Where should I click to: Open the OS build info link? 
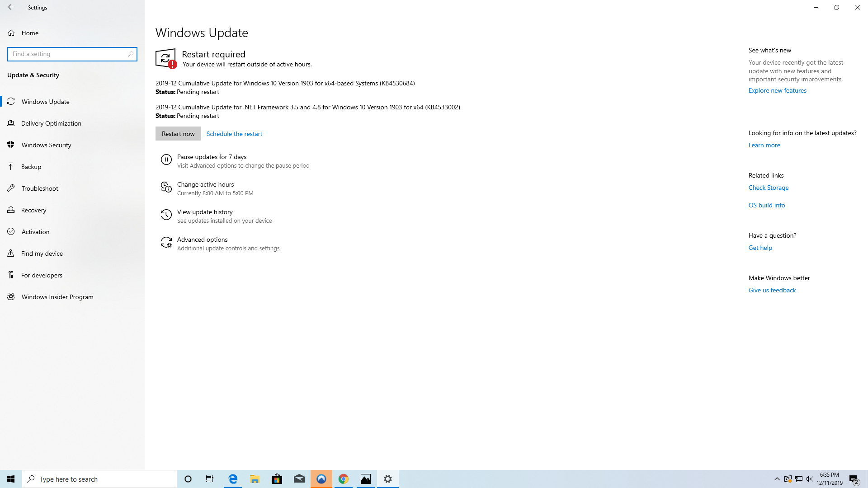tap(766, 205)
